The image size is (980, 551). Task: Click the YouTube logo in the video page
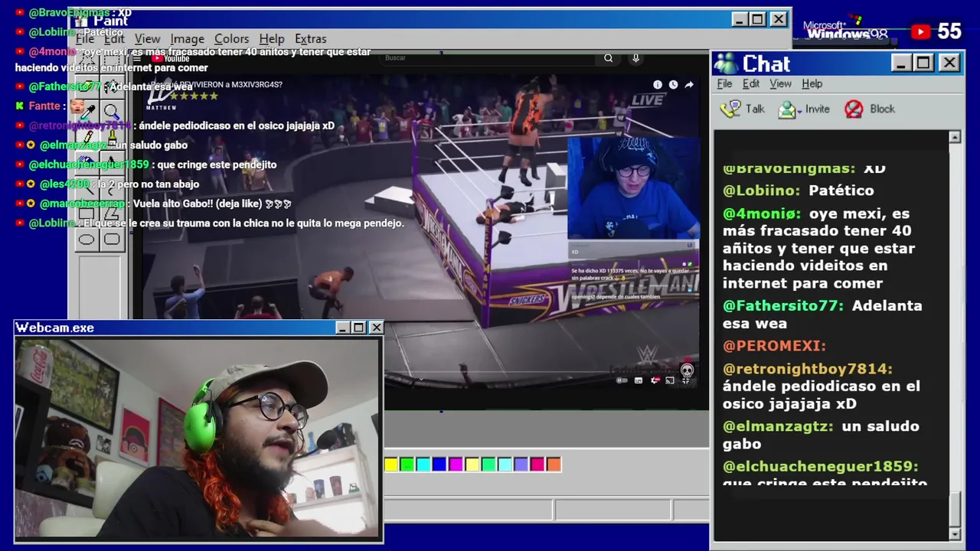pos(170,58)
